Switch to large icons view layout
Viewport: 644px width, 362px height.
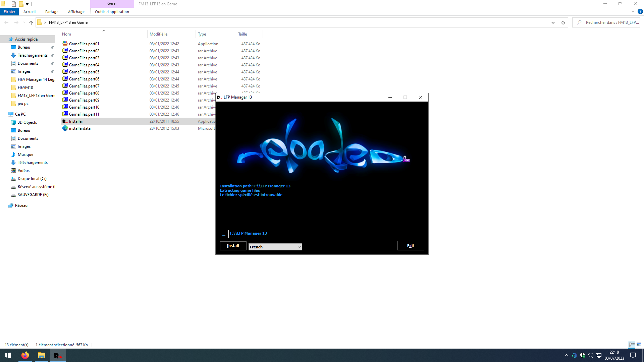639,345
